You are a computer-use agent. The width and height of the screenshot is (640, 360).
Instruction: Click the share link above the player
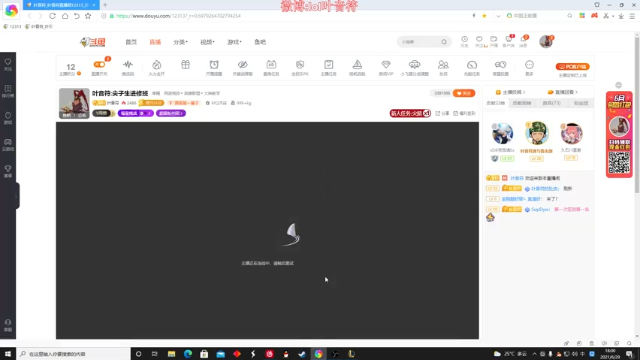point(442,113)
